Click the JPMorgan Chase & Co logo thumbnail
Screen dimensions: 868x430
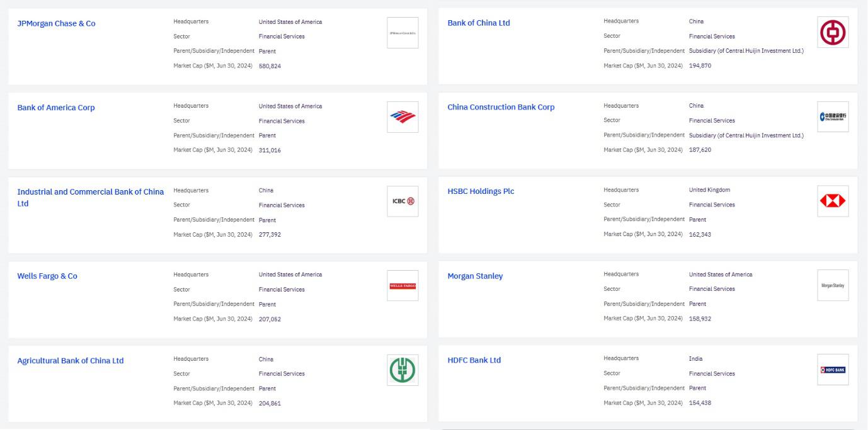pyautogui.click(x=403, y=33)
